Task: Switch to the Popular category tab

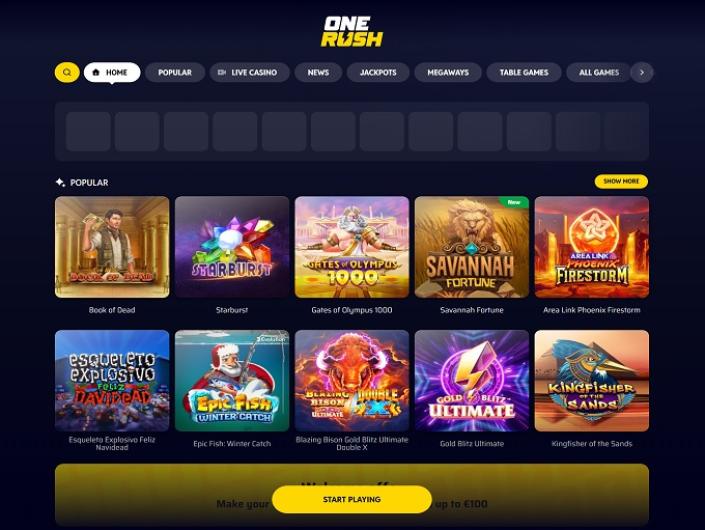Action: [175, 72]
